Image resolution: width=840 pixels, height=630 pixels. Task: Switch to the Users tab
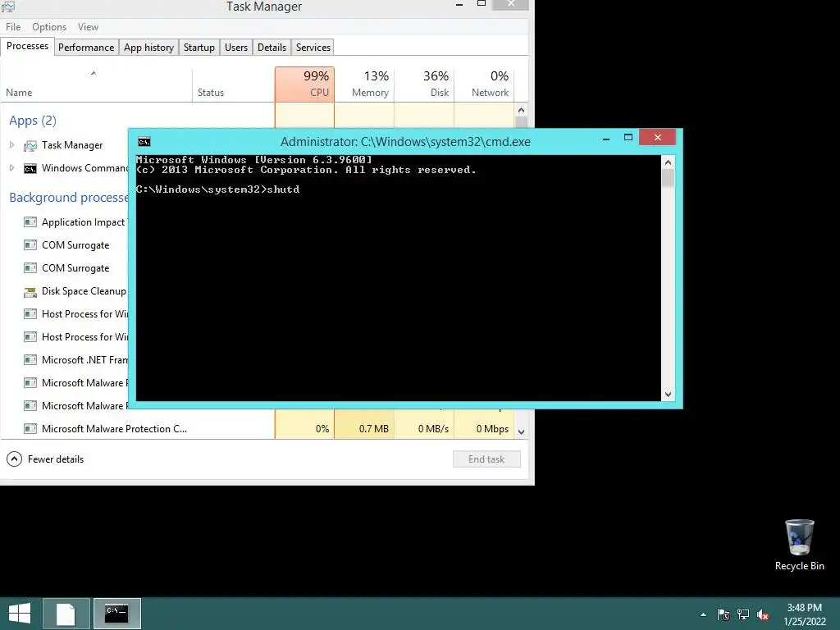click(x=235, y=47)
